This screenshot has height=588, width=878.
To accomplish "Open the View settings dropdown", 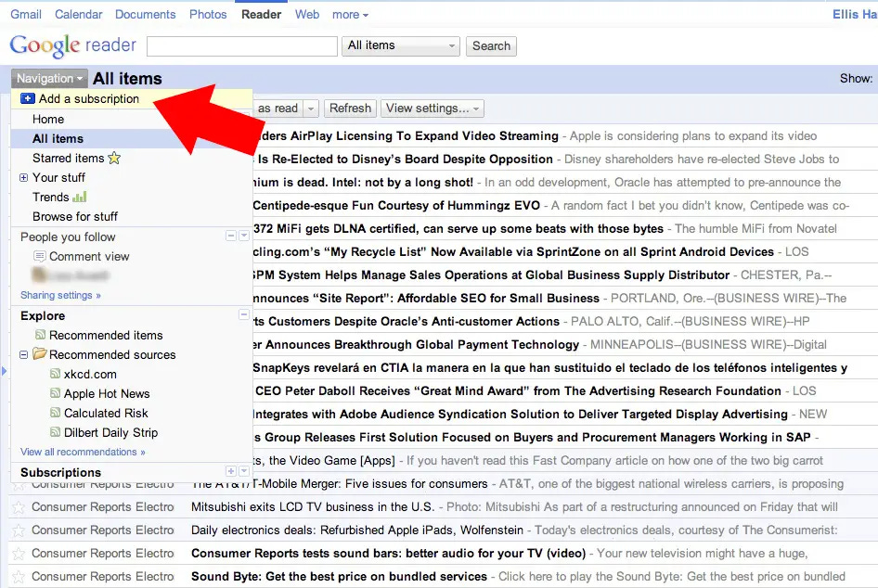I will [x=433, y=109].
